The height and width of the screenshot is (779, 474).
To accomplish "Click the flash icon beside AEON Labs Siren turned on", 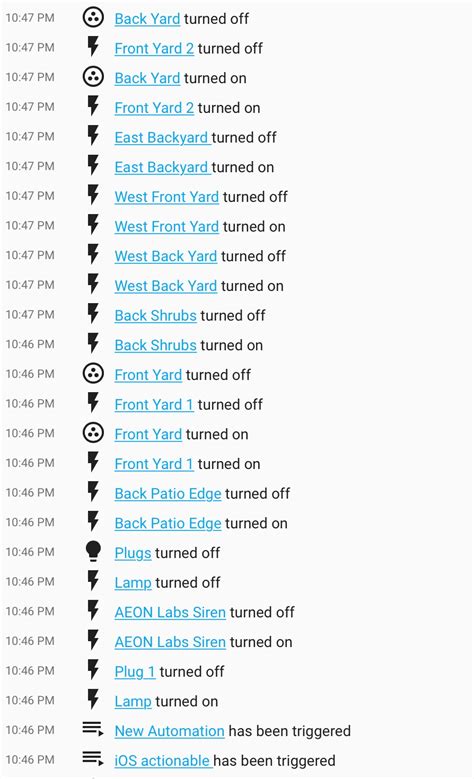I will [x=93, y=641].
